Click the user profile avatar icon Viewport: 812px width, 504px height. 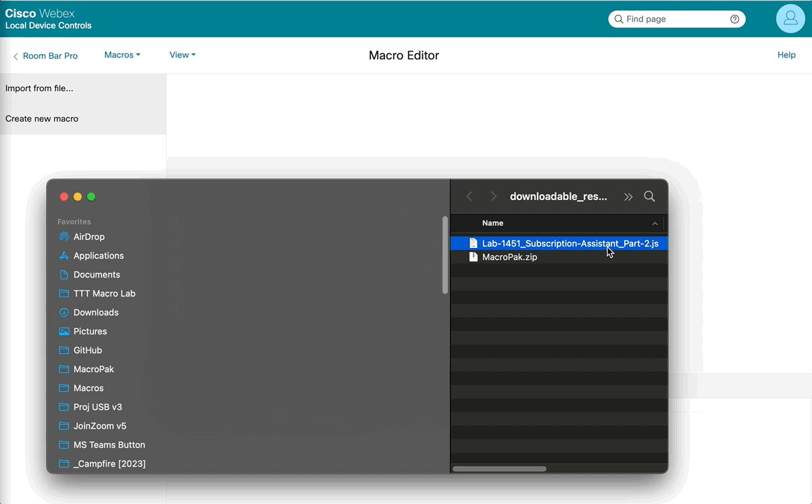[790, 19]
